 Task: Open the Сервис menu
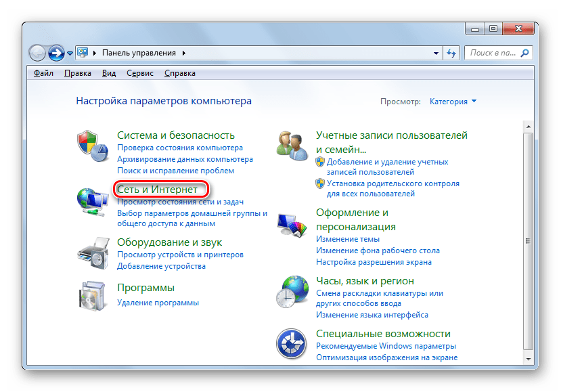(139, 72)
